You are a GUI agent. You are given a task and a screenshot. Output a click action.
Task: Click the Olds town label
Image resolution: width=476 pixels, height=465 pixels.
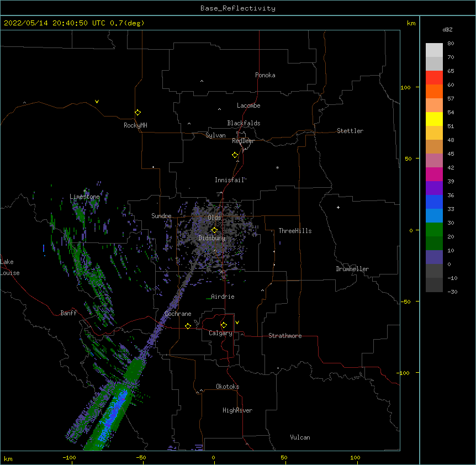[214, 218]
